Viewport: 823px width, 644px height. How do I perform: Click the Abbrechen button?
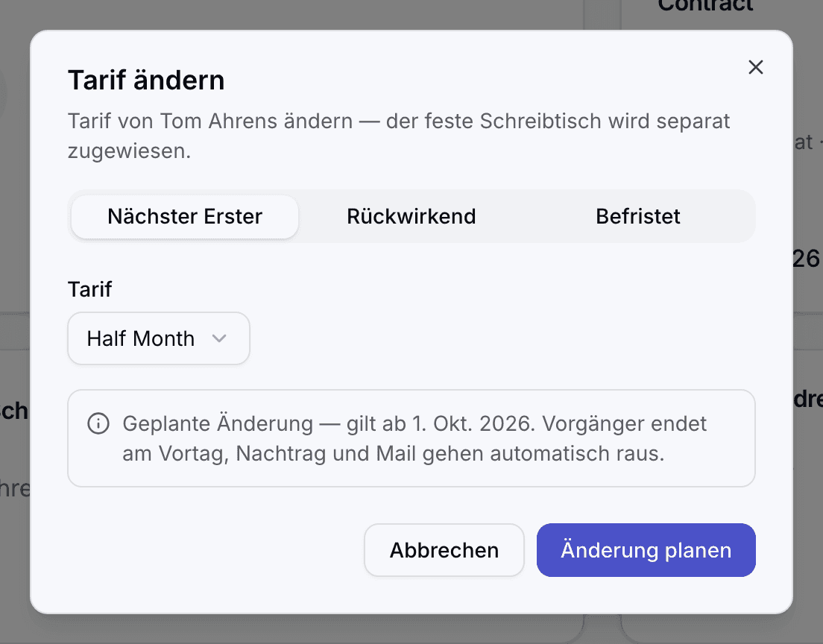(444, 550)
